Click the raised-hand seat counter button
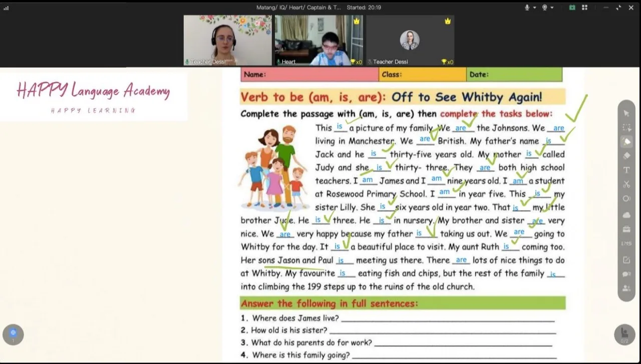This screenshot has width=641, height=364. click(624, 335)
